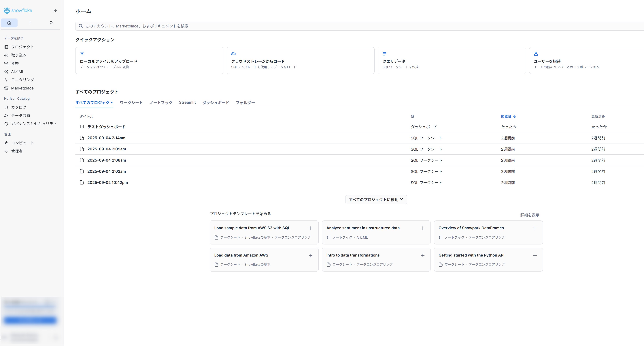
Task: Open the テストダッシュボード project row
Action: pyautogui.click(x=106, y=127)
